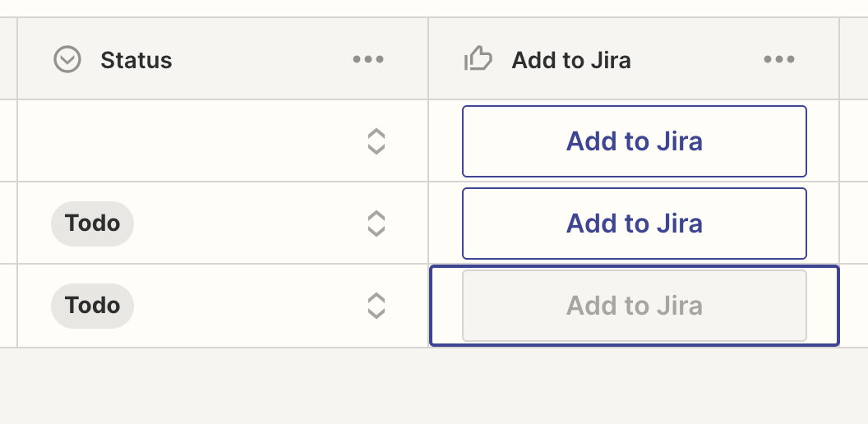
Task: Expand status selector in the empty first row
Action: pos(376,141)
